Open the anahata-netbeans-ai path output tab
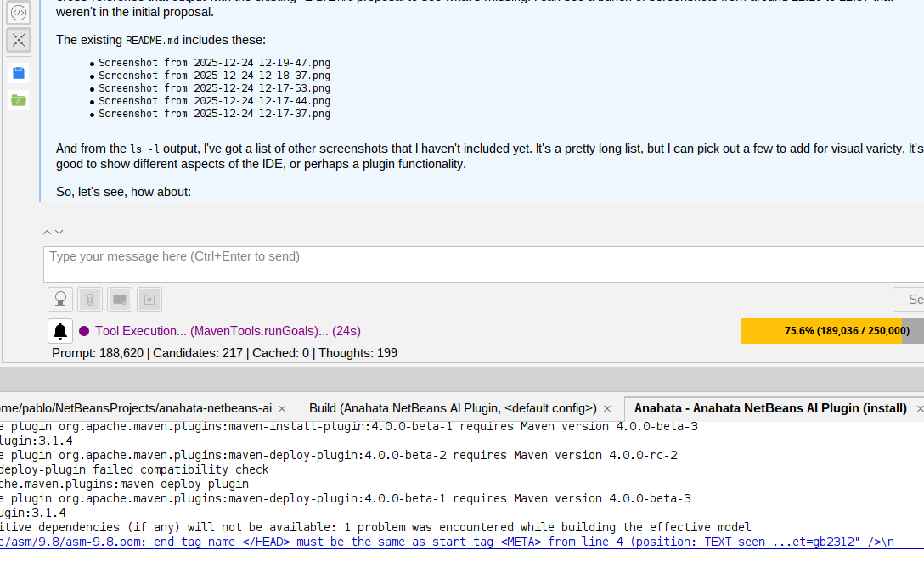This screenshot has height=578, width=924. coord(136,408)
